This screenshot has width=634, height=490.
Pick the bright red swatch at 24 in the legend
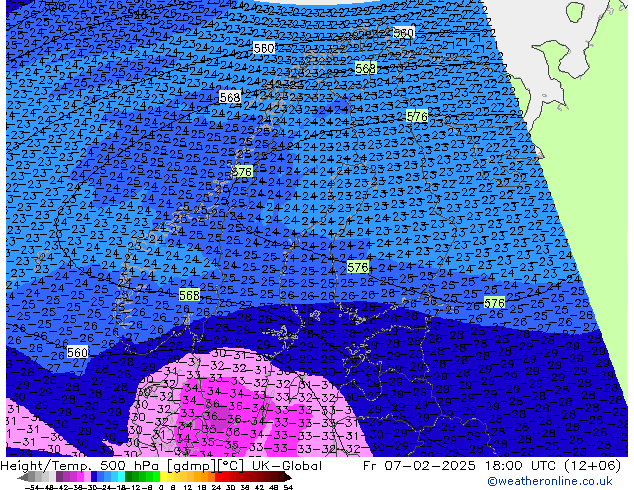218,478
